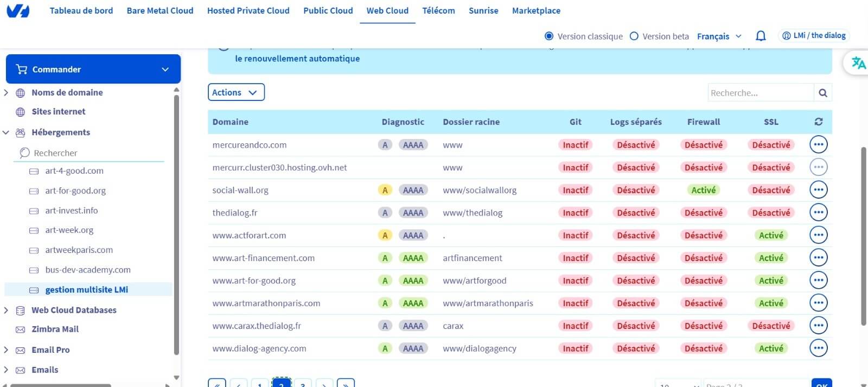
Task: Click the Email Pro envelope icon
Action: 20,350
